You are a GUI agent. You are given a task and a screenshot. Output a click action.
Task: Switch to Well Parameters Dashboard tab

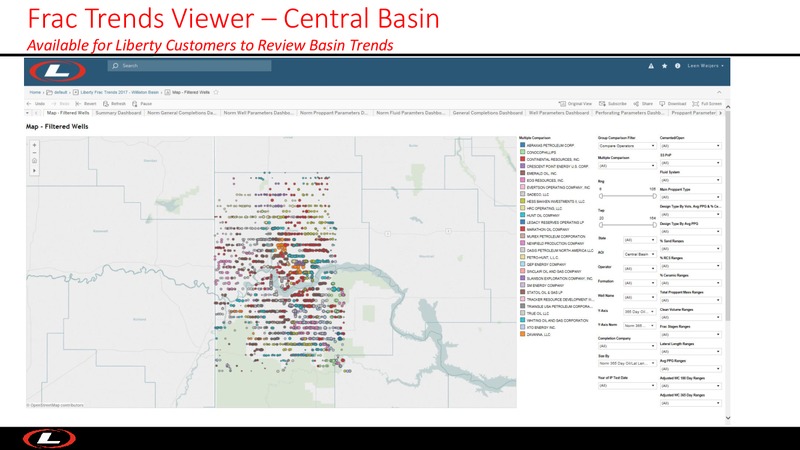[559, 113]
